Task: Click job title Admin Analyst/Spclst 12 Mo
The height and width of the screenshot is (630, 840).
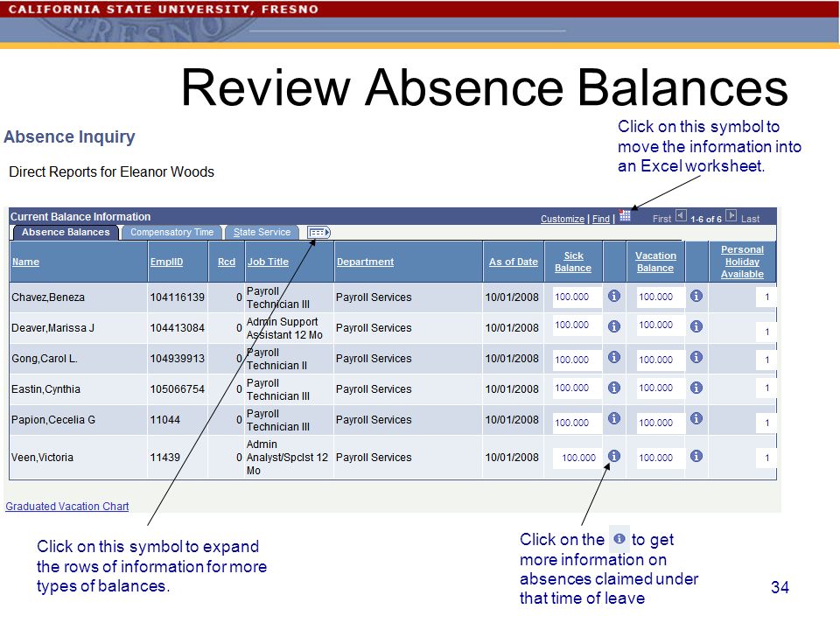Action: coord(287,458)
